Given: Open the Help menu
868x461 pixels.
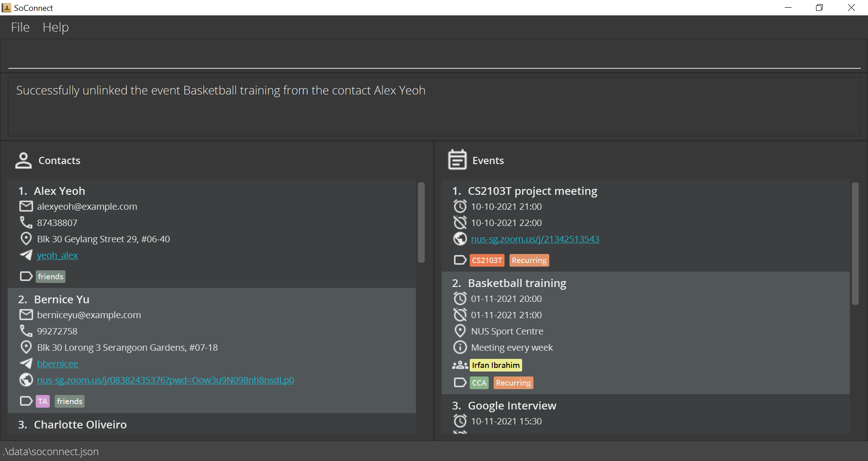Looking at the screenshot, I should click(x=56, y=27).
